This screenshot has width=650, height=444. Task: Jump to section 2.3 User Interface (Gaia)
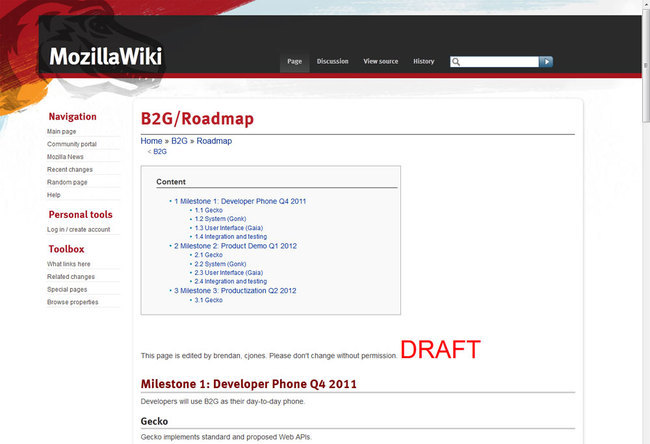[x=228, y=273]
